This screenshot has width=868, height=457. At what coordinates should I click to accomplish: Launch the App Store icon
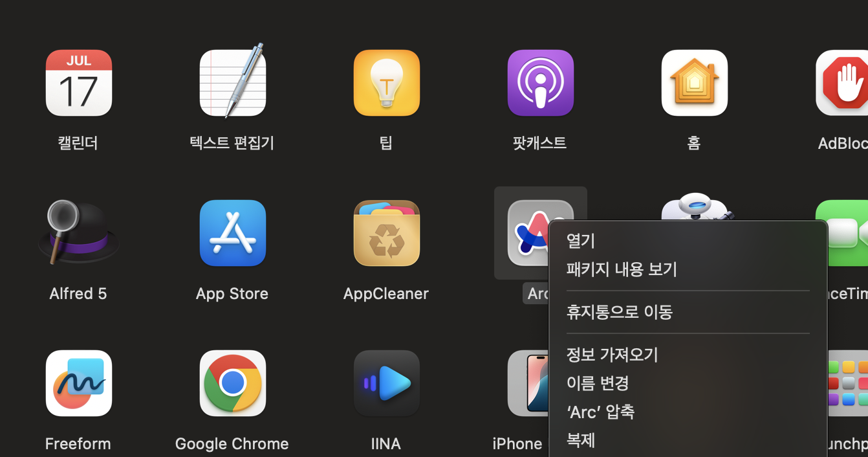[x=233, y=233]
